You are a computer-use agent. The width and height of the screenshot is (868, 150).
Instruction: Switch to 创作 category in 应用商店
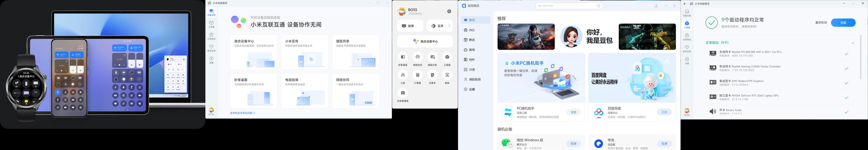[475, 59]
